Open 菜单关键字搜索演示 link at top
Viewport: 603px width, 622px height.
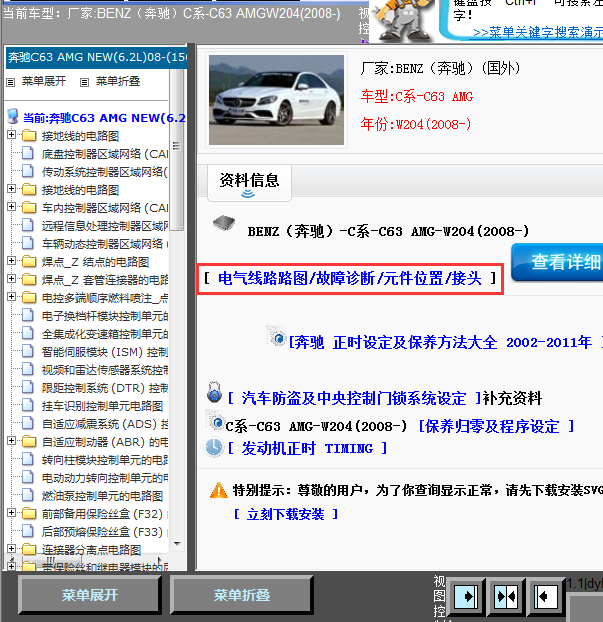click(538, 33)
